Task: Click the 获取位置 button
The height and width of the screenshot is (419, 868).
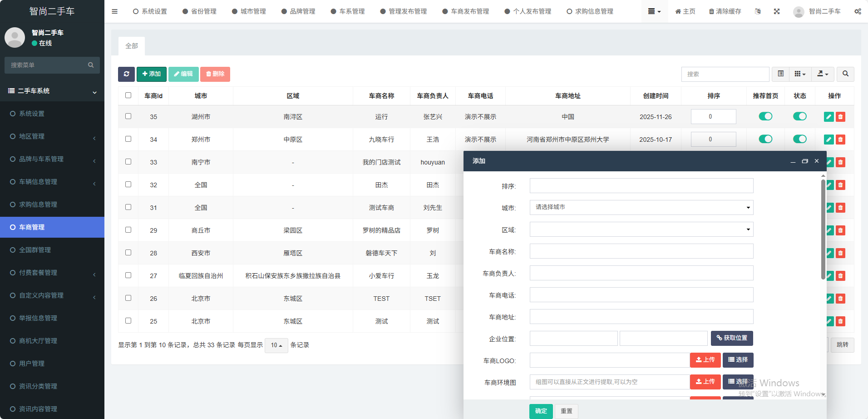Action: coord(732,338)
